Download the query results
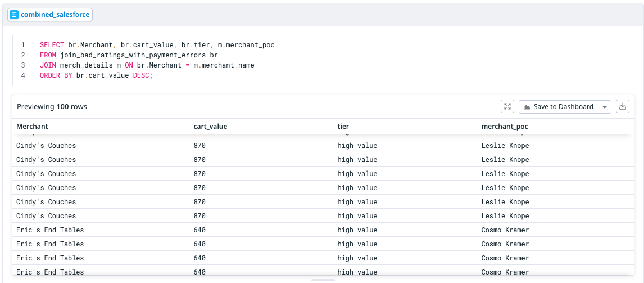Screen dimensions: 644x283 point(622,106)
